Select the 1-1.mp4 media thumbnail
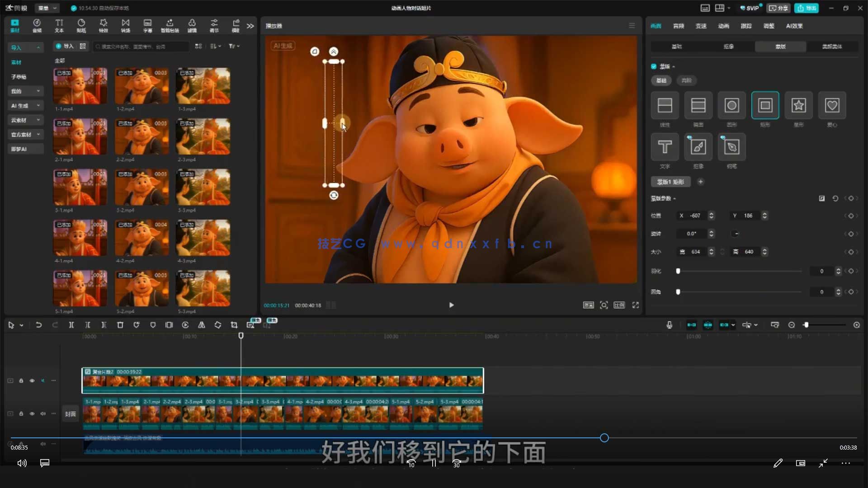Viewport: 868px width, 488px height. [x=80, y=86]
